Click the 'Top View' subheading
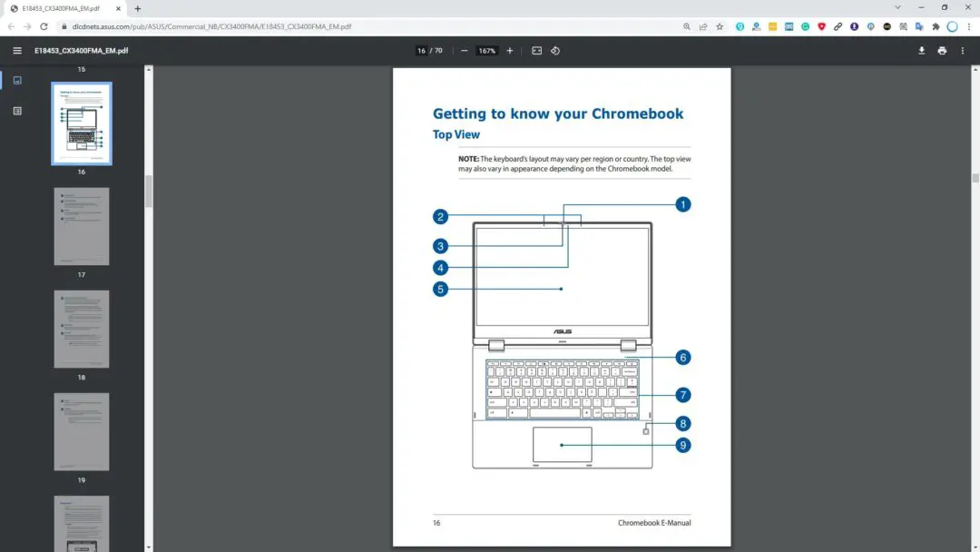The image size is (980, 552). (x=456, y=134)
